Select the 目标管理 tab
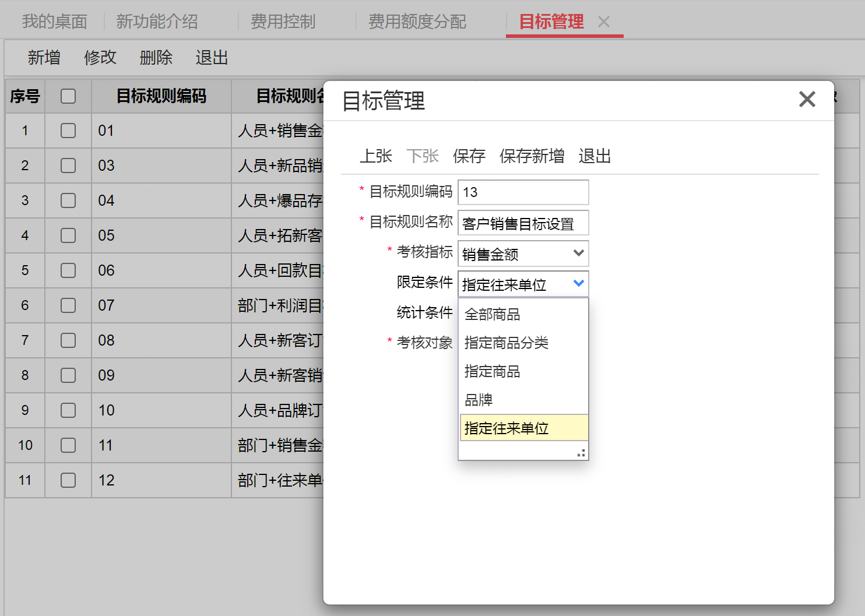The width and height of the screenshot is (865, 616). (551, 22)
